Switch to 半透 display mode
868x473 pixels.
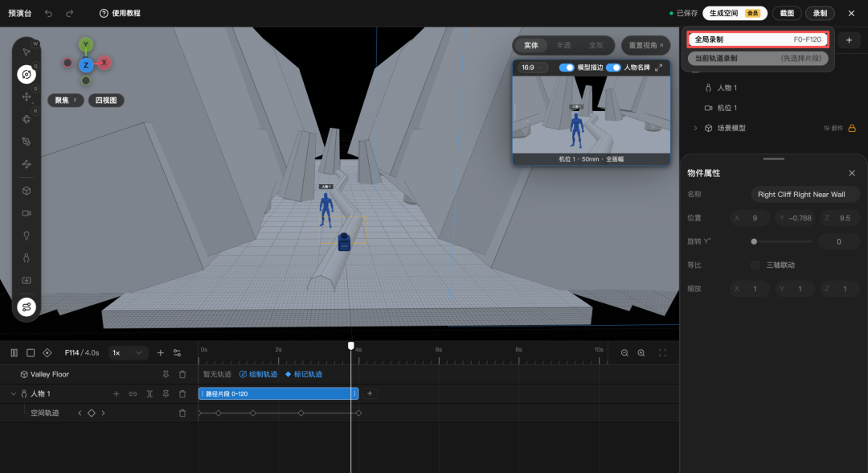[563, 45]
